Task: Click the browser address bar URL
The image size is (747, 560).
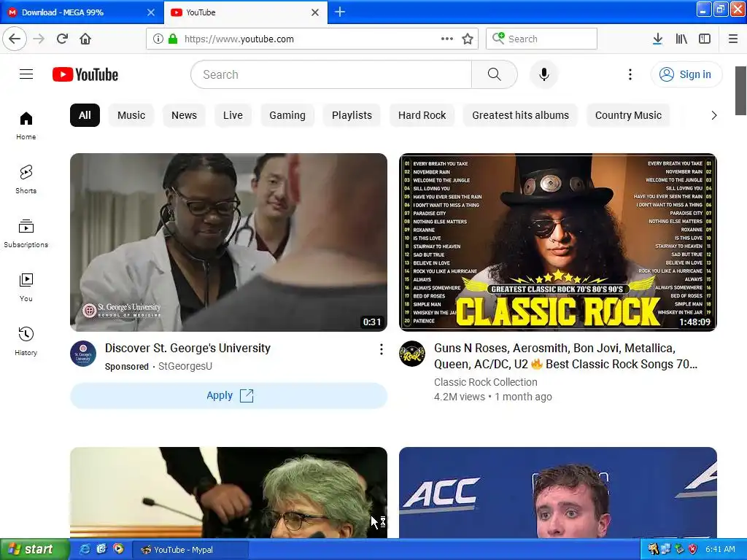Action: 239,39
